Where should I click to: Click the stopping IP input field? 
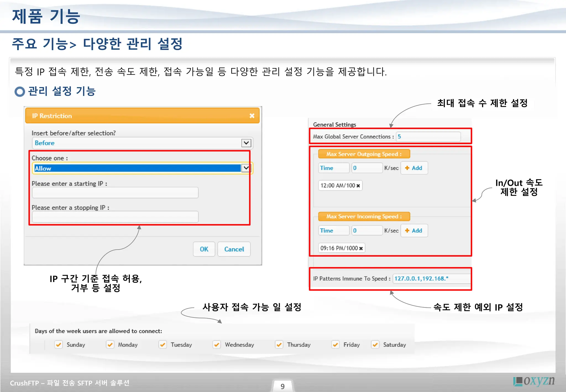pyautogui.click(x=115, y=216)
